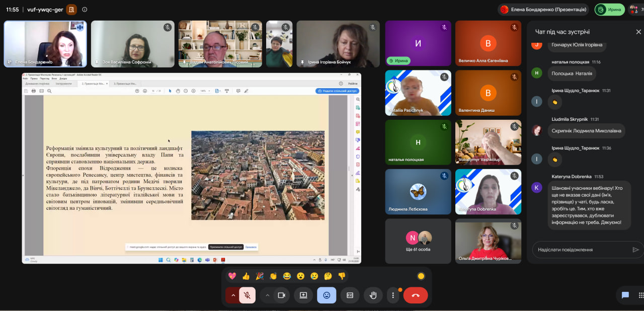The width and height of the screenshot is (644, 311).
Task: Toggle the chat panel icon
Action: coord(625,295)
